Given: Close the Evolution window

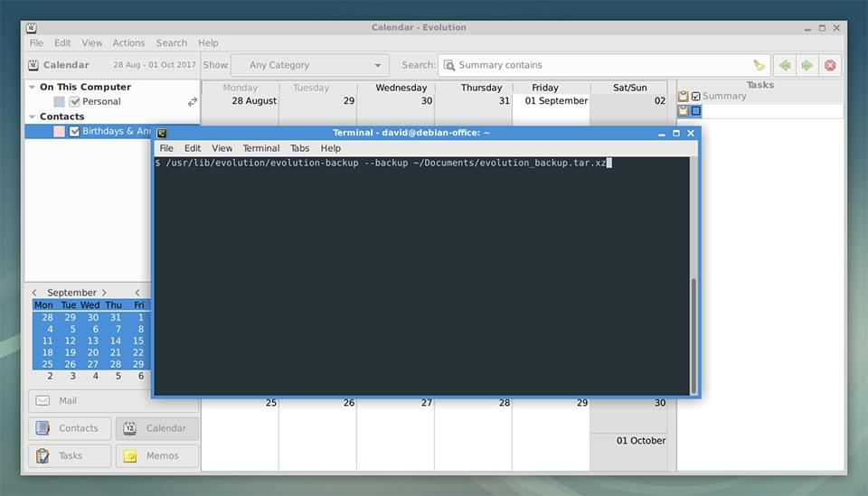Looking at the screenshot, I should 836,28.
